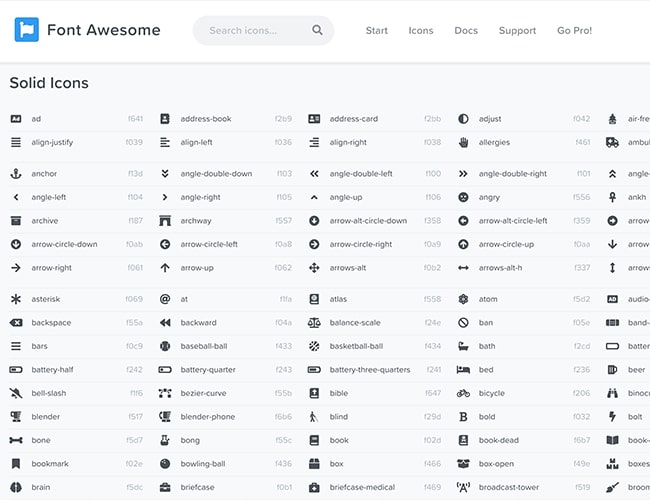
Task: Click the unicode f433 for baseball-ball
Action: [284, 347]
